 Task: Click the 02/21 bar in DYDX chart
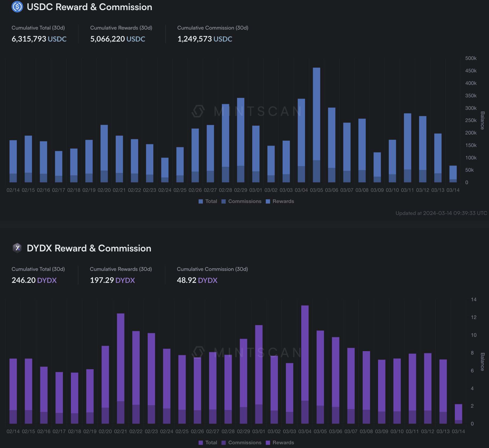[121, 369]
